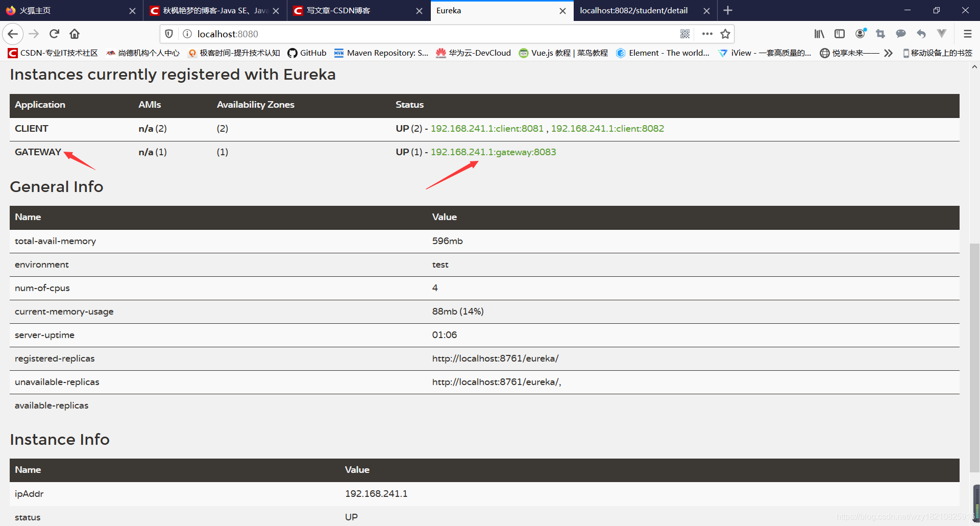Open Vue.js 教程 菜鸟教程 bookmark
980x526 pixels.
click(563, 53)
